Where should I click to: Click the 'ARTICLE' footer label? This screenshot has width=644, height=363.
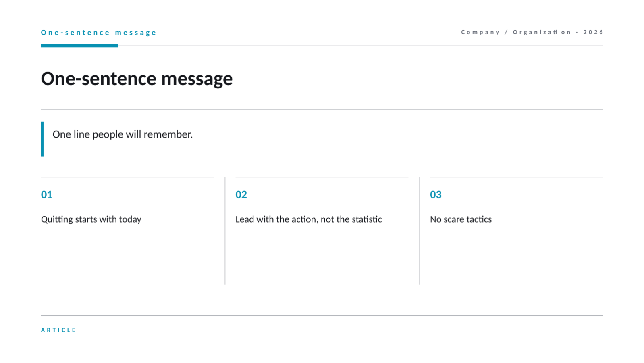pyautogui.click(x=58, y=330)
